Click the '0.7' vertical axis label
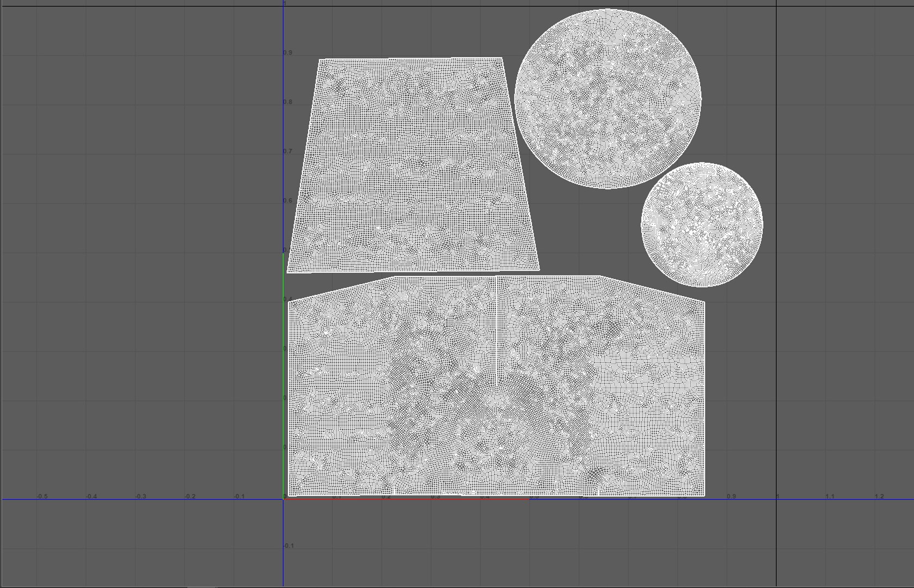 tap(287, 151)
